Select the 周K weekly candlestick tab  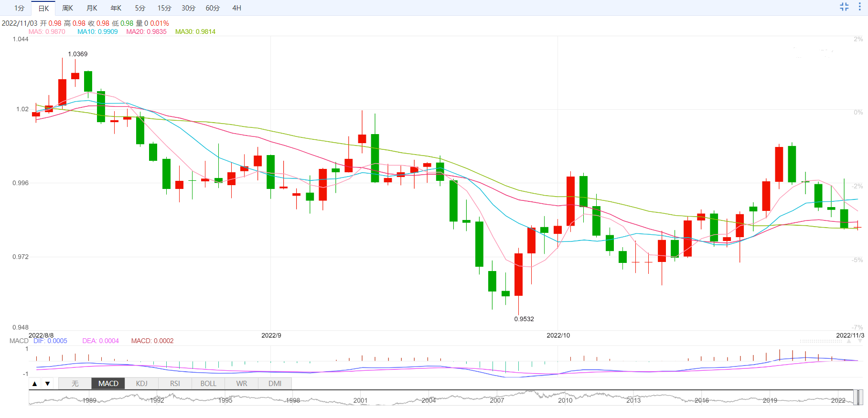(x=67, y=8)
